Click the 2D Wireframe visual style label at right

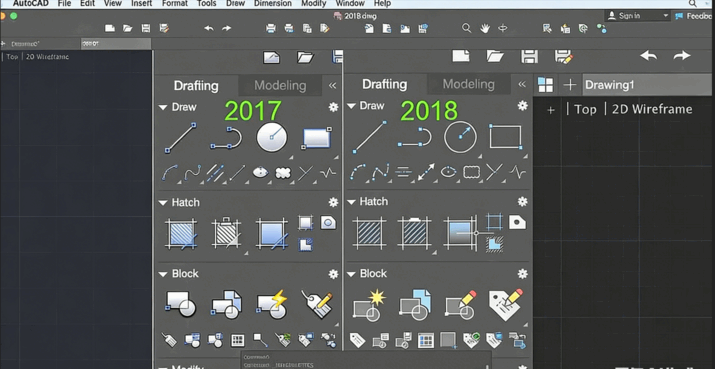[x=652, y=109]
